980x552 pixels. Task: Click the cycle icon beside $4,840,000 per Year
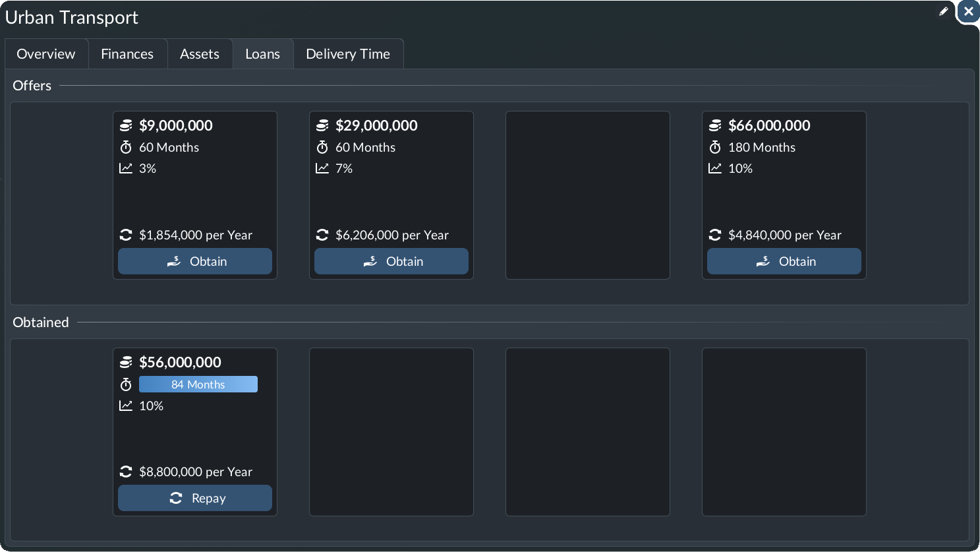715,235
